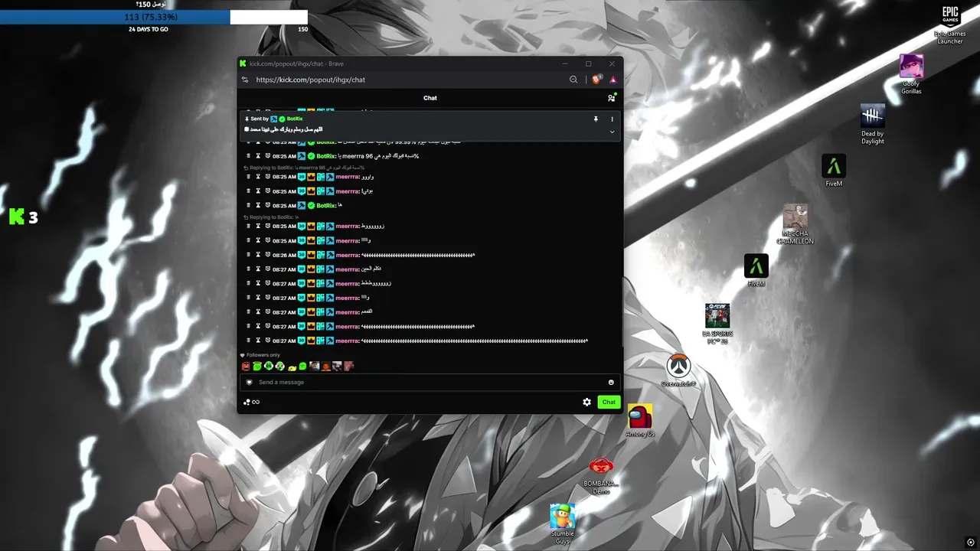Viewport: 980px width, 551px height.
Task: Click the "Replying to BotRix" line mentioning meerrra 96
Action: 303,168
